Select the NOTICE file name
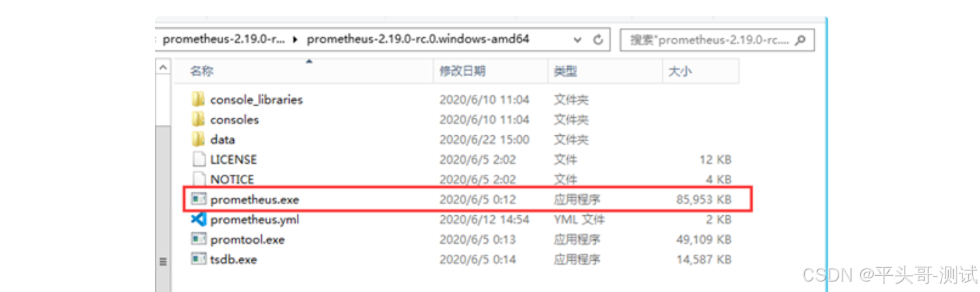980x292 pixels. point(232,179)
